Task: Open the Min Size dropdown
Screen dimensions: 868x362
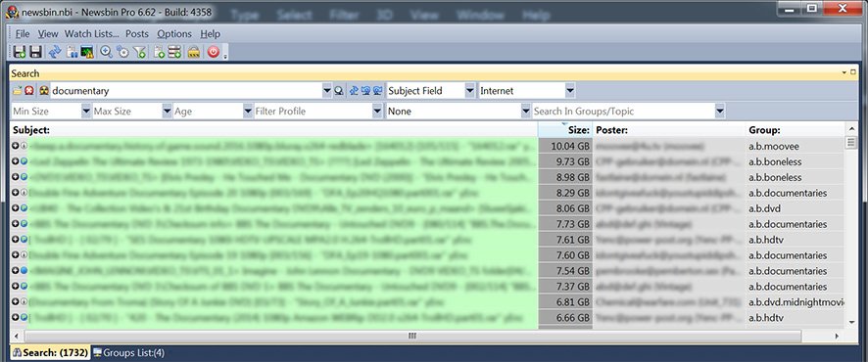Action: pos(86,112)
